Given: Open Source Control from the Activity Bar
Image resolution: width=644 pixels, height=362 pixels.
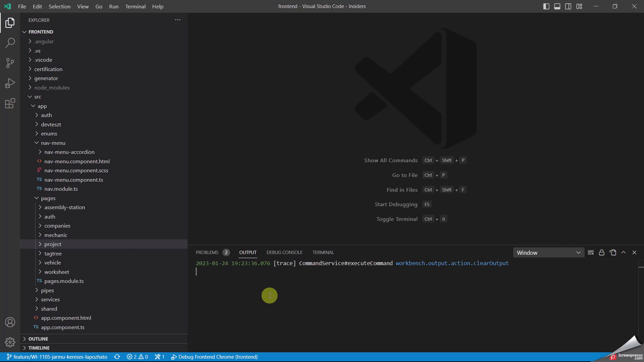Looking at the screenshot, I should (10, 63).
